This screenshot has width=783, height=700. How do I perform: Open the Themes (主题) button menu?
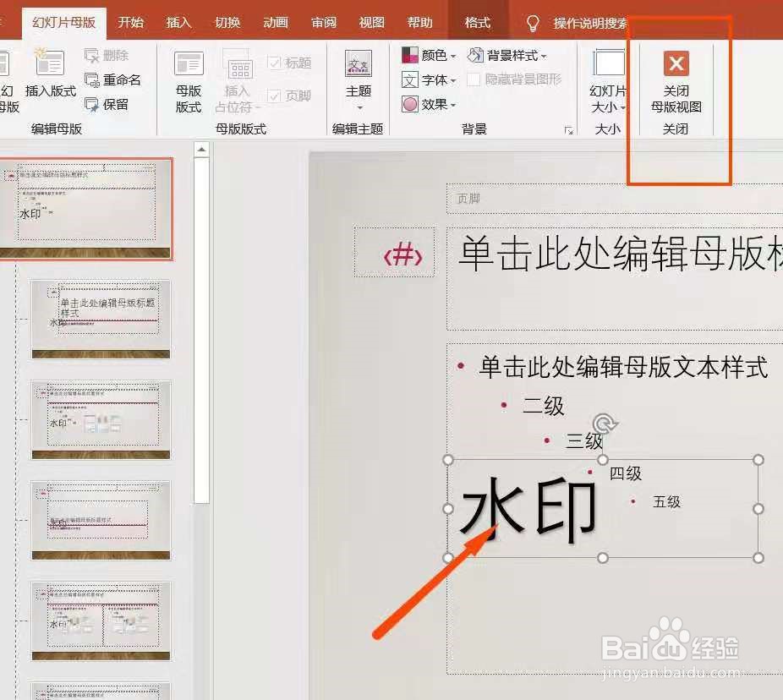[359, 79]
